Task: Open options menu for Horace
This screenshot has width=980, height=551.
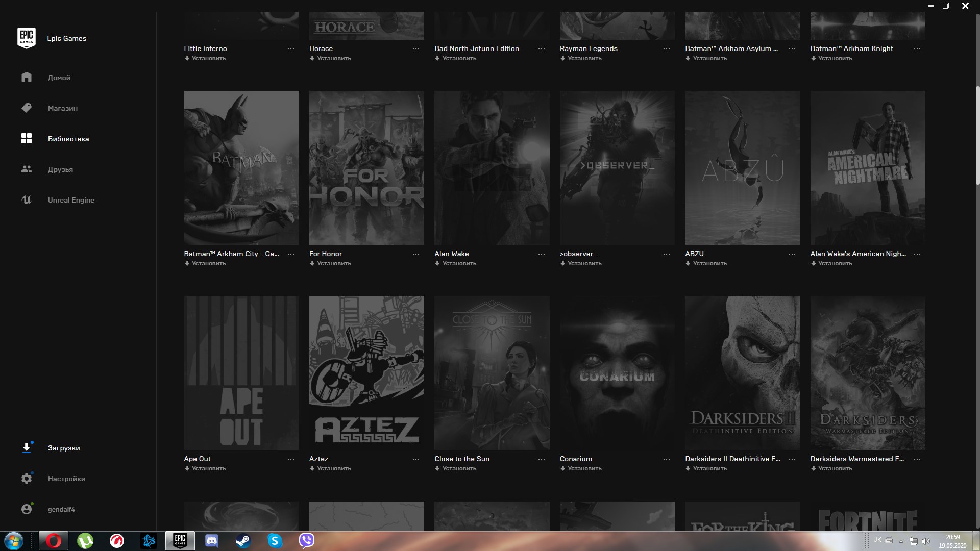Action: pos(416,49)
